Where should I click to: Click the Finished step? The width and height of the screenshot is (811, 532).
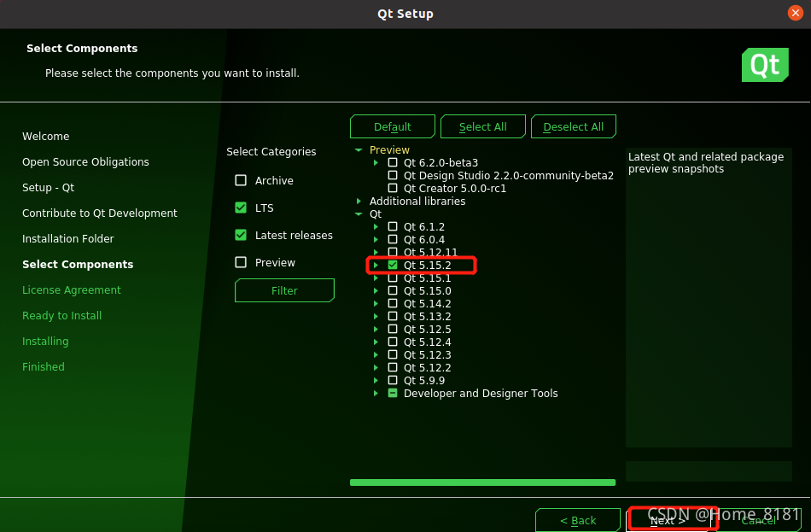click(44, 366)
